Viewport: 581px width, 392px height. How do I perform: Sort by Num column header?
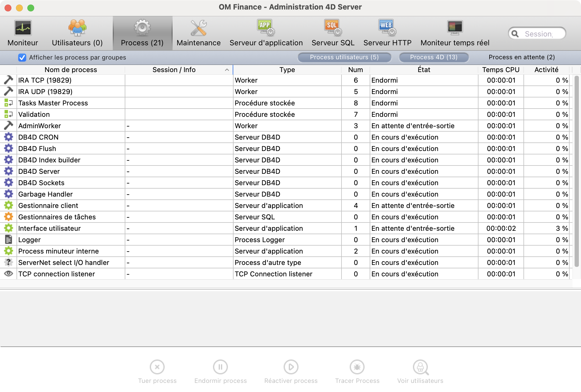tap(355, 70)
